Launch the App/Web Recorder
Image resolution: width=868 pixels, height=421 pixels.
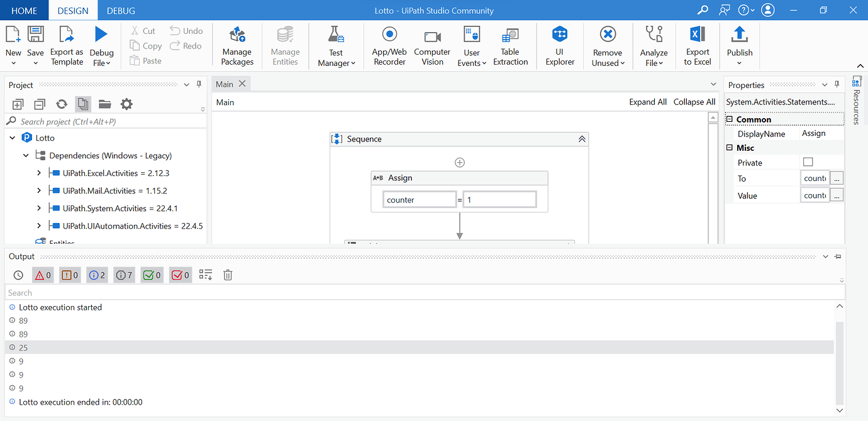[389, 45]
